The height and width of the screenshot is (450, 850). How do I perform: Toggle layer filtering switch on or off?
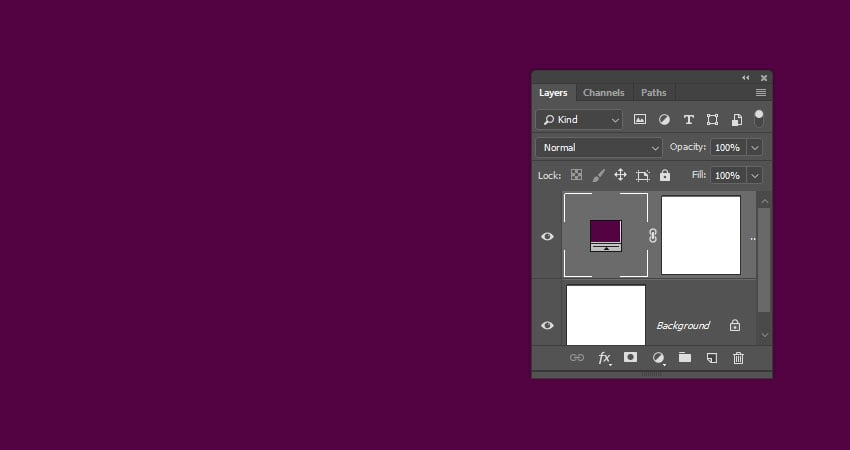(x=759, y=119)
